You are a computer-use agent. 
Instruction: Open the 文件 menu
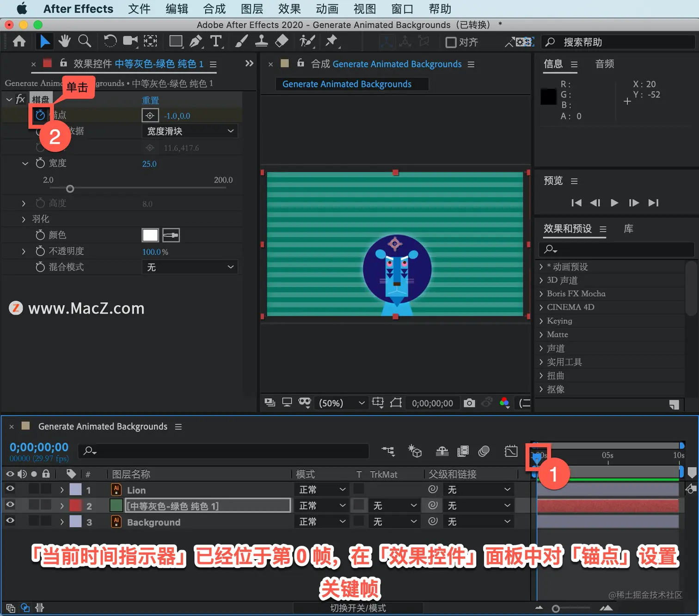(x=139, y=9)
